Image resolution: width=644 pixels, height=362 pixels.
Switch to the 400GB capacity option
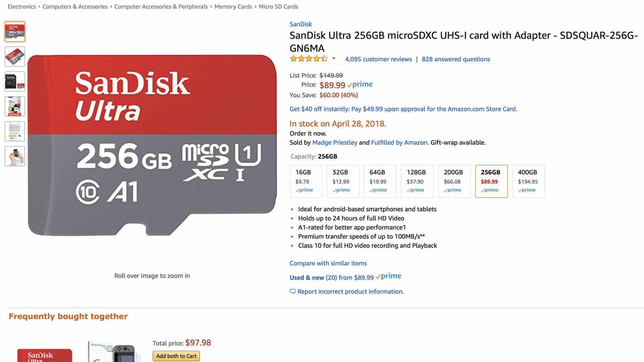(x=528, y=181)
